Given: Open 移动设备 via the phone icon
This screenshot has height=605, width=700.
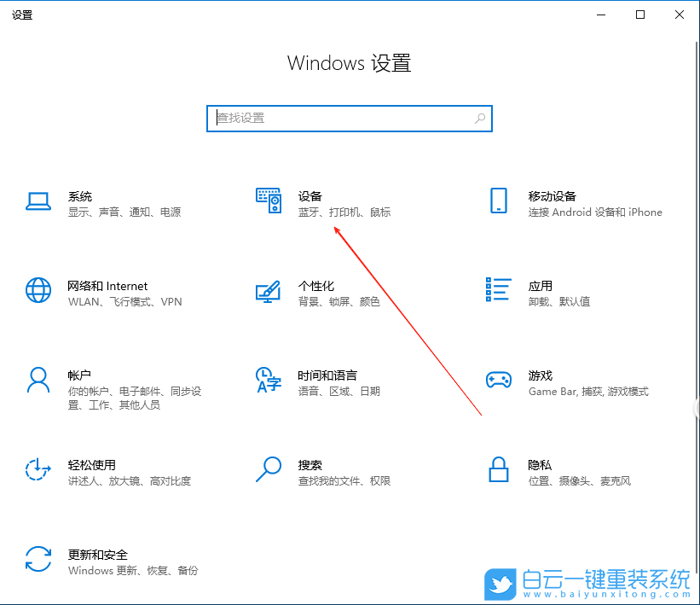Looking at the screenshot, I should click(x=499, y=201).
